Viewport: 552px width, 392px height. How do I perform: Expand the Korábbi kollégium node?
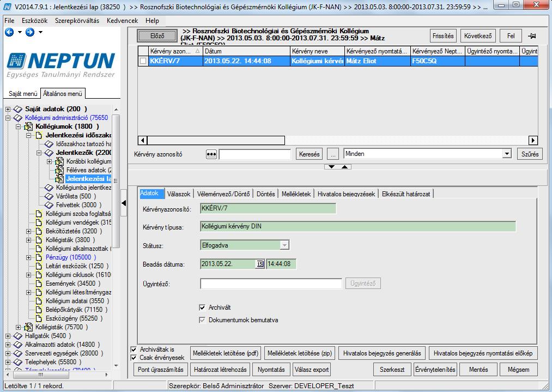(x=49, y=162)
